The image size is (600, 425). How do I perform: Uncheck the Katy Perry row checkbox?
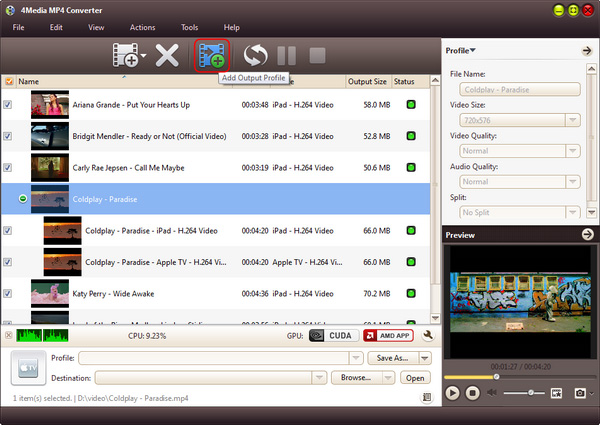pos(8,293)
